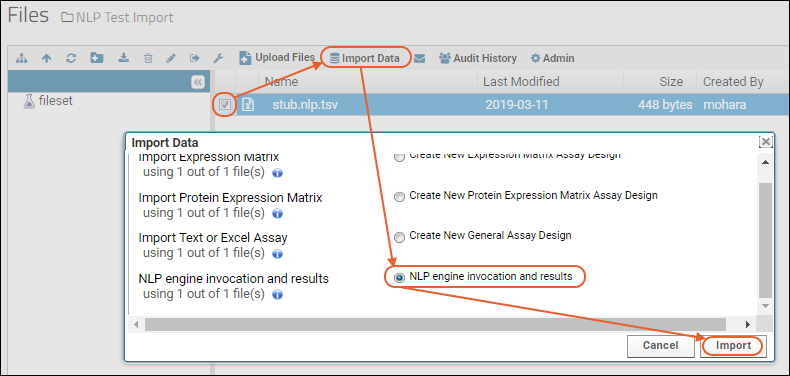
Task: Open the Import Data toolbar item
Action: coord(365,58)
